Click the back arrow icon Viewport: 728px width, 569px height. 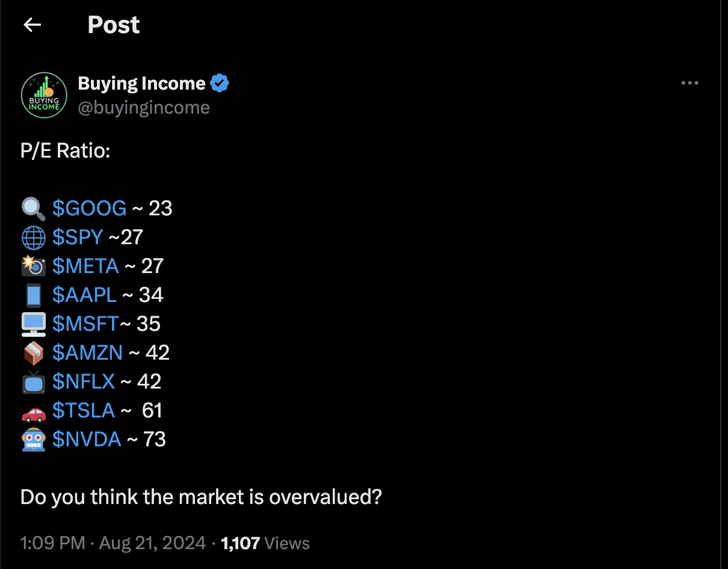pyautogui.click(x=32, y=25)
